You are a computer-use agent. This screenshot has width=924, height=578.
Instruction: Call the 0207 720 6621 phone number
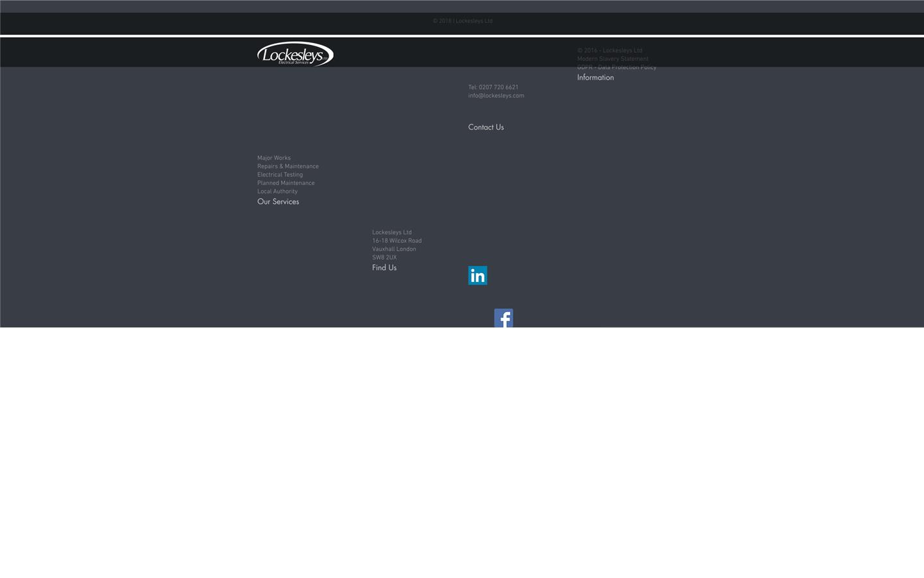(492, 87)
